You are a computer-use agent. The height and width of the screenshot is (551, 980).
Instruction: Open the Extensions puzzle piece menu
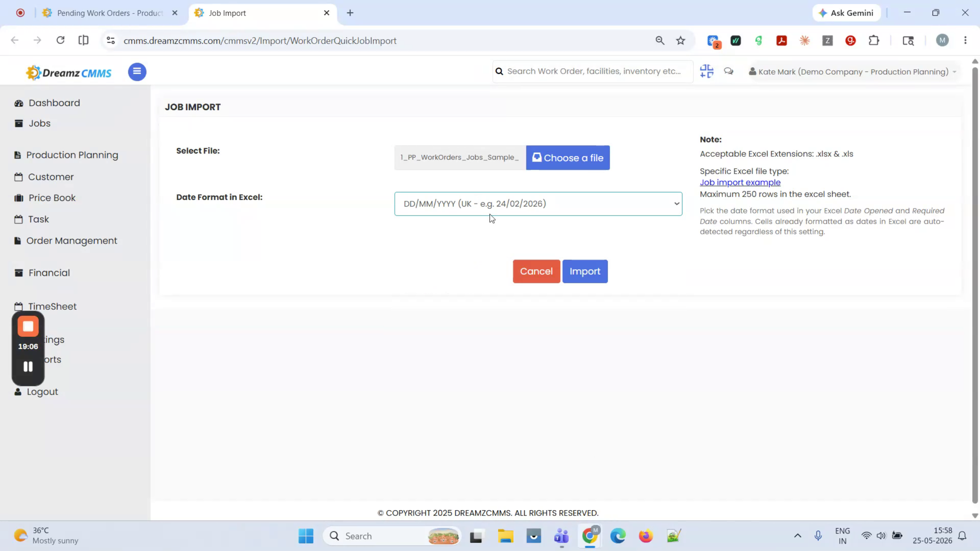pos(874,40)
